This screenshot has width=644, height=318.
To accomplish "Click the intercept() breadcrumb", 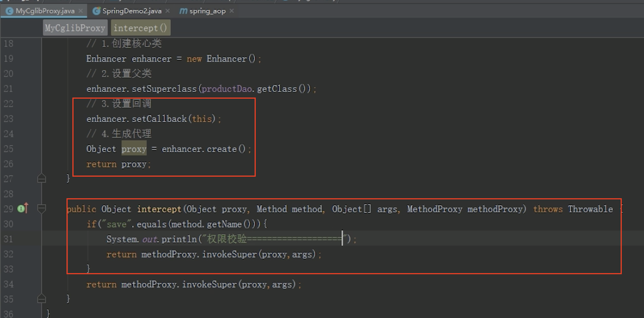I will [x=140, y=28].
